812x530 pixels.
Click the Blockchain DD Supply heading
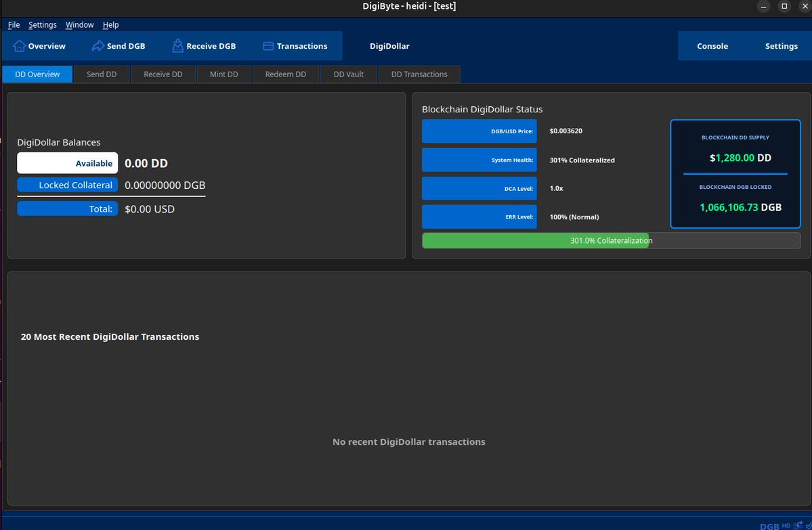(x=735, y=137)
